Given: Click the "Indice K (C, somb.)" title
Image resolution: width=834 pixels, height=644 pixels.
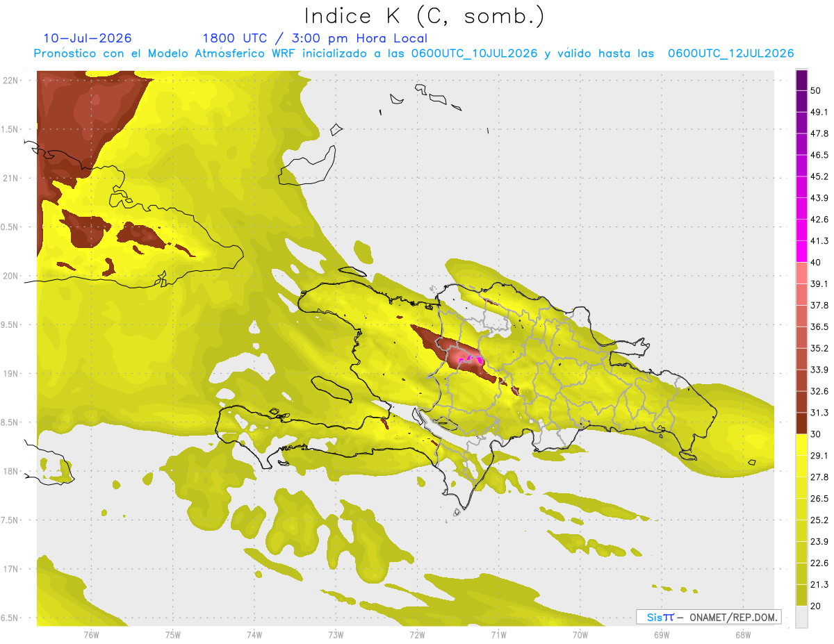Looking at the screenshot, I should click(x=424, y=16).
